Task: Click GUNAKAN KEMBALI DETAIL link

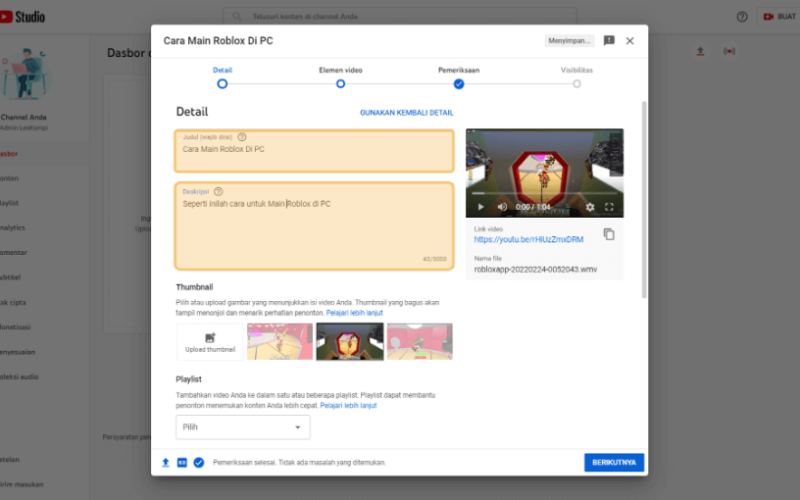Action: [407, 113]
